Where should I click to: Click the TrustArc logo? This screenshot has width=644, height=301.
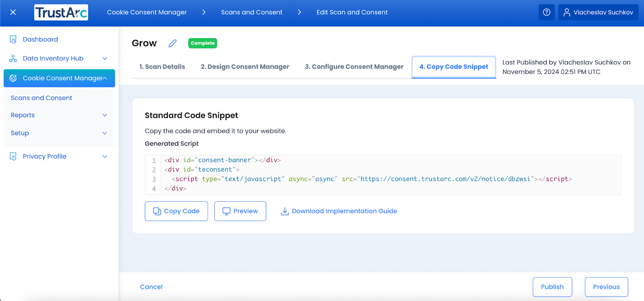click(61, 12)
